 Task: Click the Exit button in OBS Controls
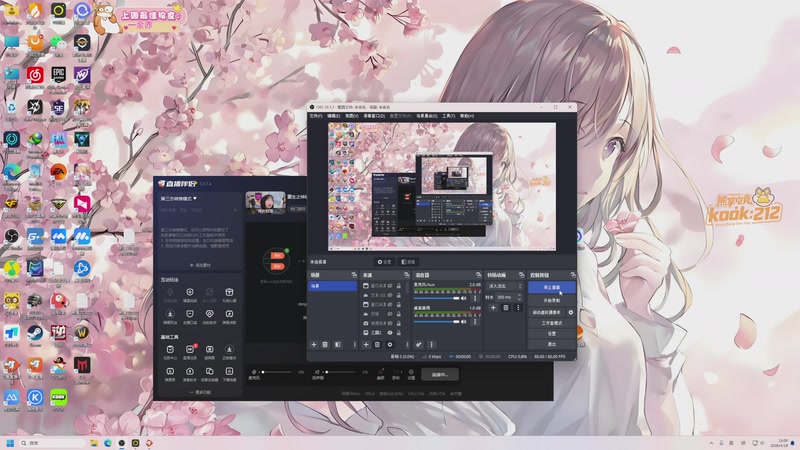coord(552,344)
